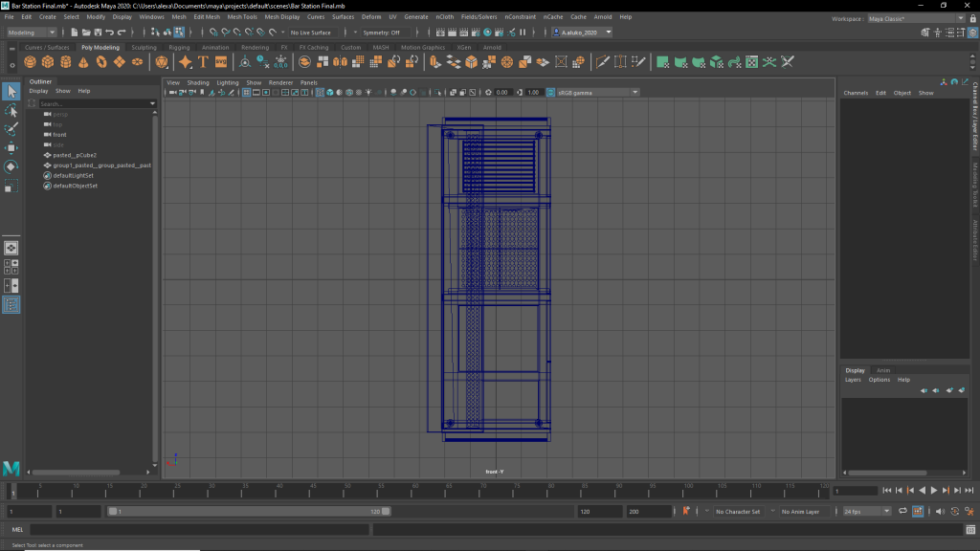The width and height of the screenshot is (980, 551).
Task: Click the Symmetry: Off button
Action: [381, 33]
